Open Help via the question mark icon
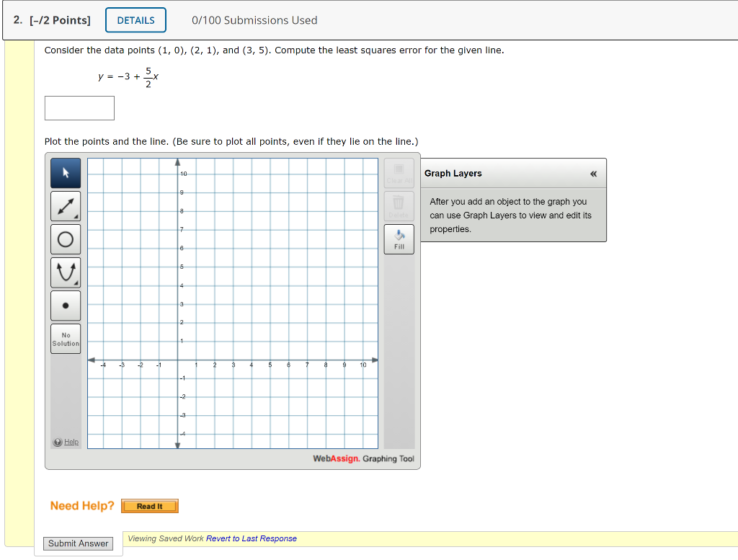The image size is (738, 560). (57, 442)
